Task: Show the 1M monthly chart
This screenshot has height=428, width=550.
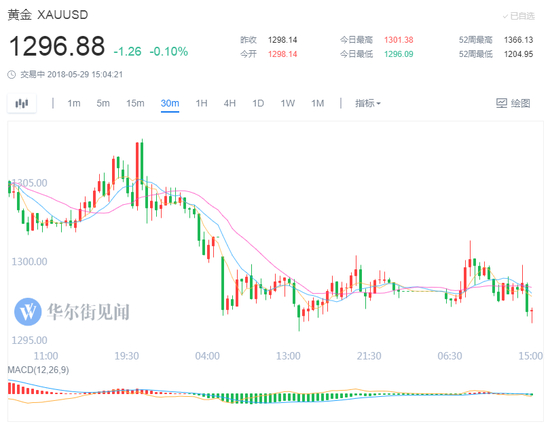Action: pos(317,103)
